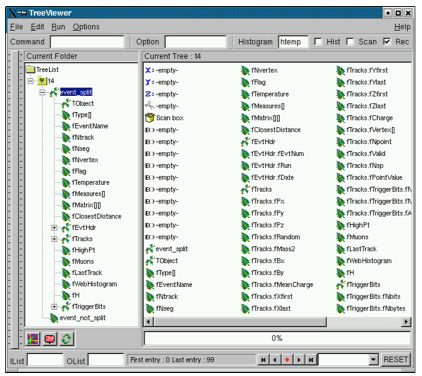The image size is (422, 376).
Task: Select TObject in Current Folder tree
Action: pos(78,103)
